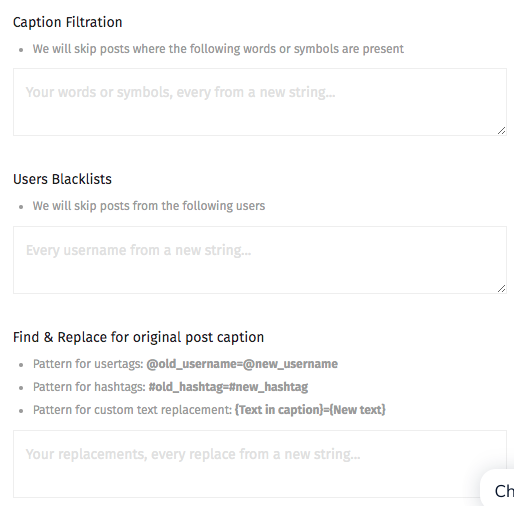
Task: Click the bullet point under Users Blacklists
Action: click(x=21, y=207)
